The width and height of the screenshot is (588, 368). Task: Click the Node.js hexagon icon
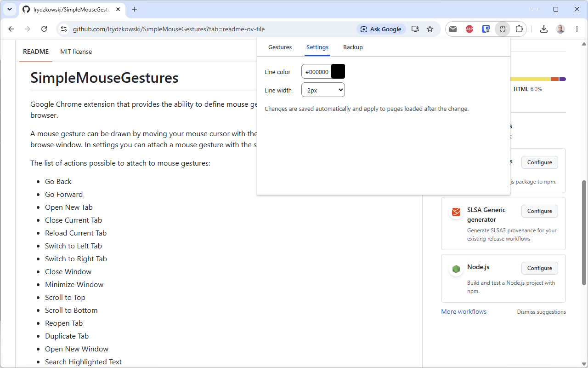[x=456, y=269]
